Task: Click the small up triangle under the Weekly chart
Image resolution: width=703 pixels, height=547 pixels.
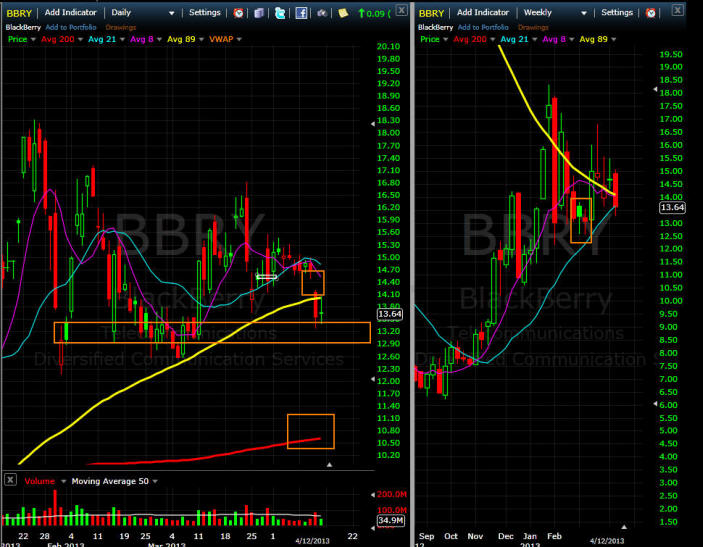Action: (x=624, y=527)
